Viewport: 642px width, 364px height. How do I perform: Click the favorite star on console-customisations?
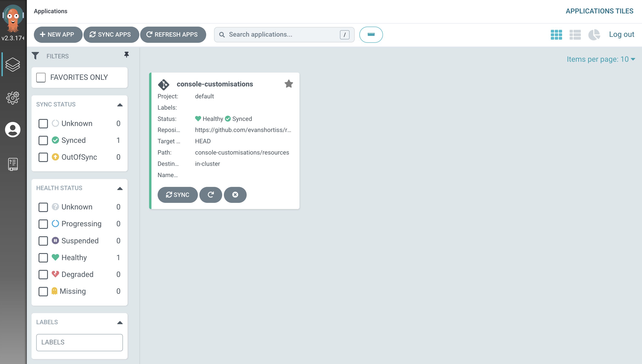pyautogui.click(x=289, y=84)
